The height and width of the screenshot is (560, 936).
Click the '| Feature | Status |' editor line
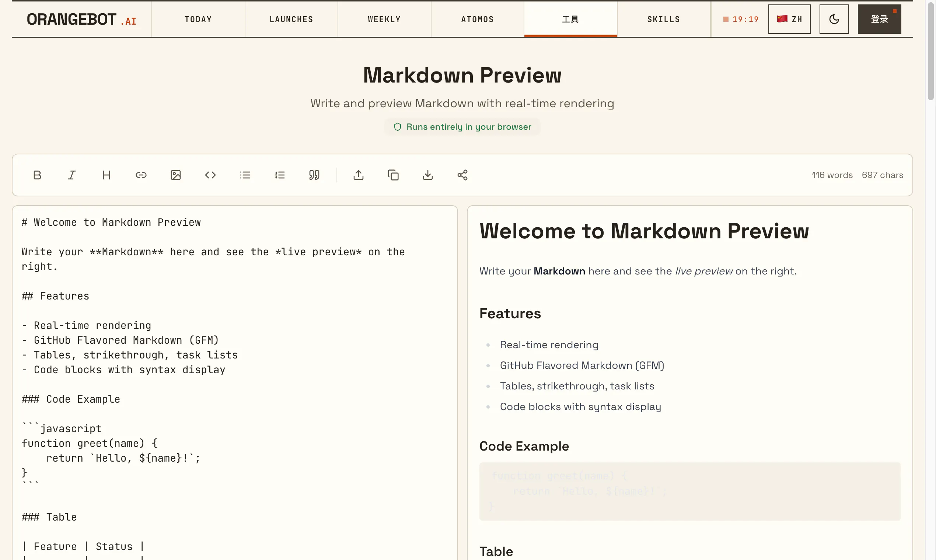(x=83, y=546)
